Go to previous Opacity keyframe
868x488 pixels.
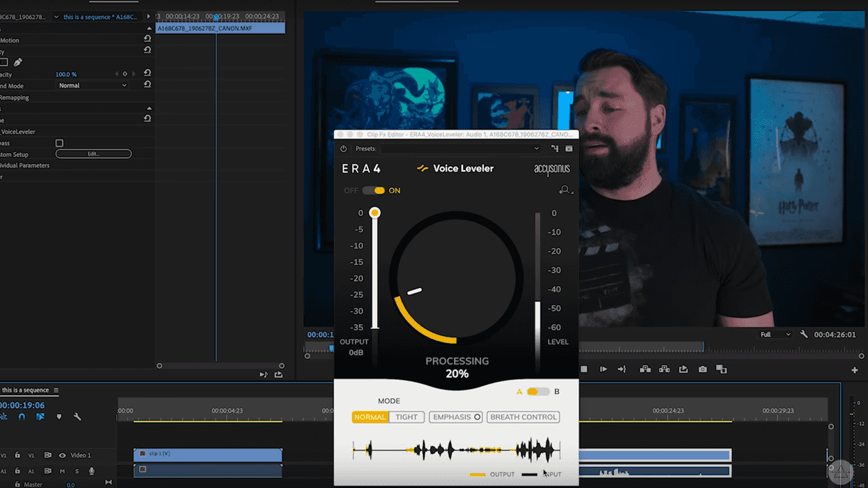(116, 74)
